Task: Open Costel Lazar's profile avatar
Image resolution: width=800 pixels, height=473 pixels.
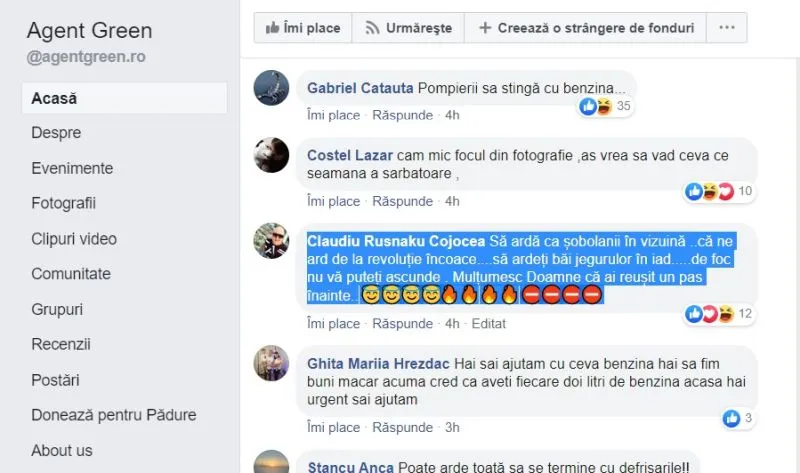Action: click(x=271, y=155)
